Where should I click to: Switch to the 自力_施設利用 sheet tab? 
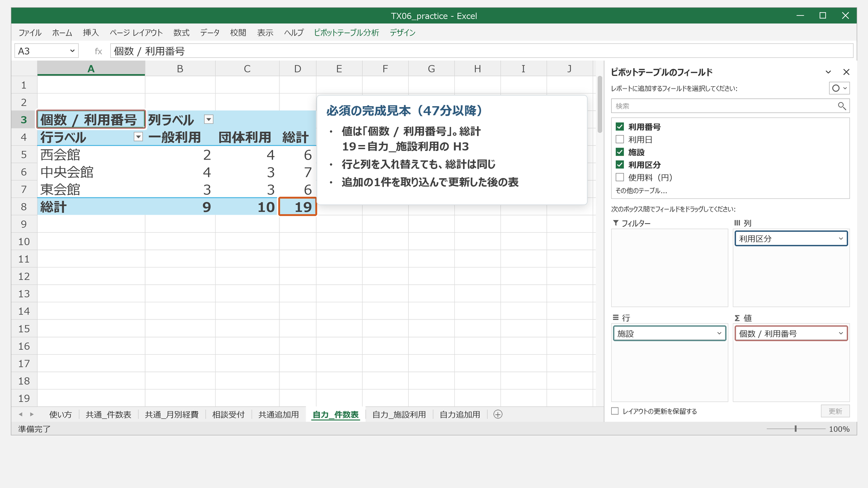point(399,415)
